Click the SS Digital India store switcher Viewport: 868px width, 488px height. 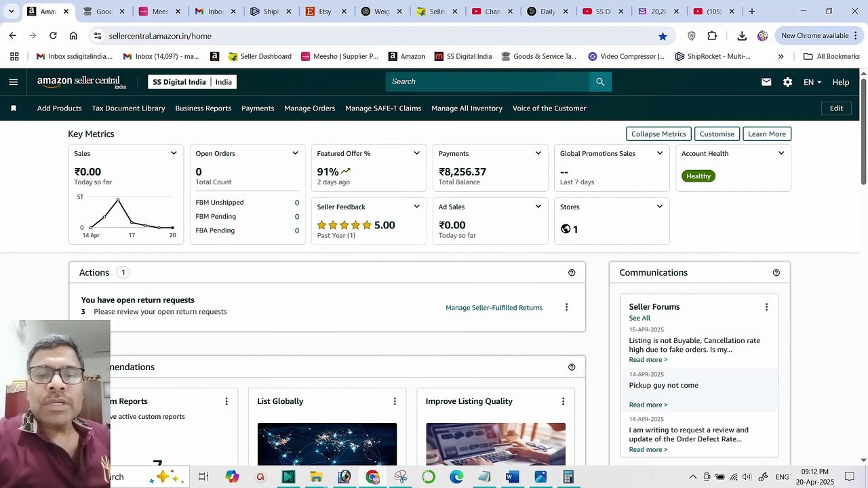click(193, 82)
